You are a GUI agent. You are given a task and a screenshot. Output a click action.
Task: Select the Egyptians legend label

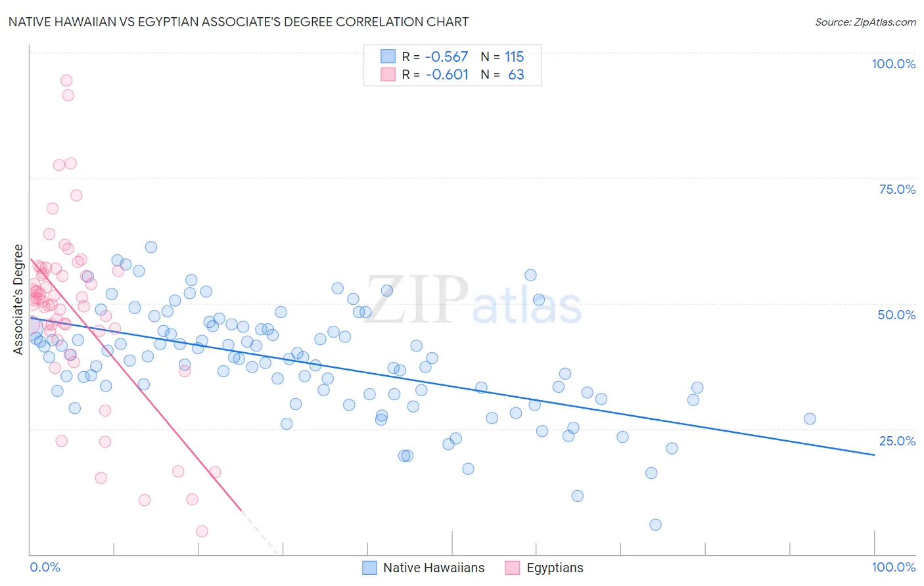click(x=555, y=568)
